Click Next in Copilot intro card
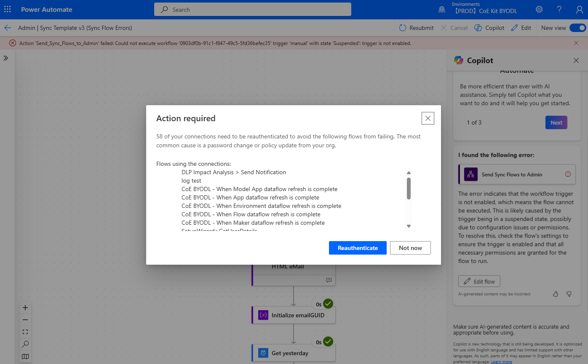 pyautogui.click(x=556, y=122)
